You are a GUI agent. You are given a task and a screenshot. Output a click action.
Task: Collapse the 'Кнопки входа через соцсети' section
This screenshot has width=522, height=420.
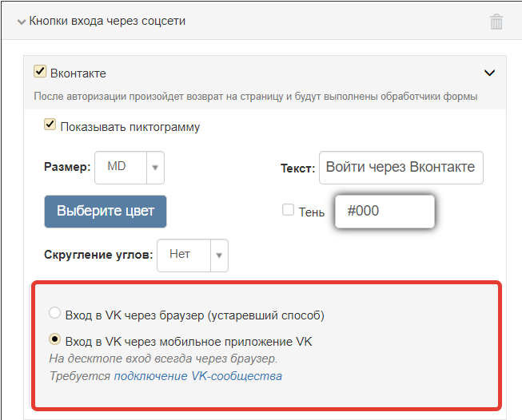pyautogui.click(x=22, y=22)
